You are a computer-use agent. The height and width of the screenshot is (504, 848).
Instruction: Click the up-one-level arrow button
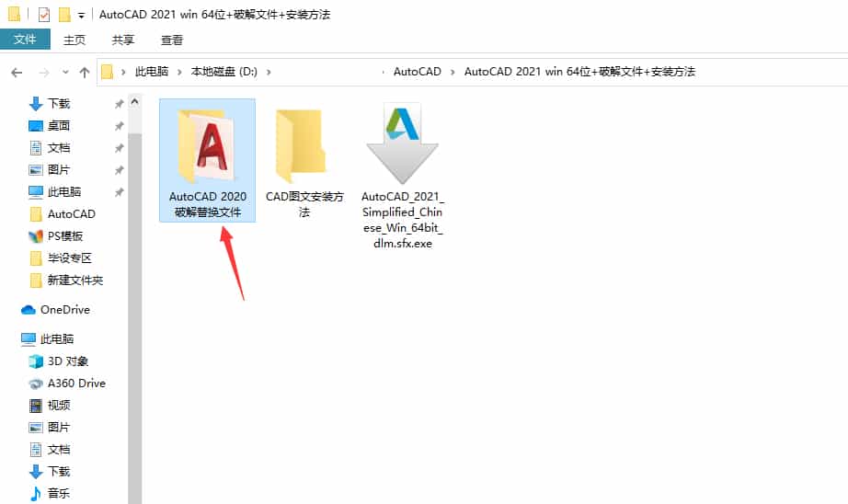pyautogui.click(x=85, y=72)
